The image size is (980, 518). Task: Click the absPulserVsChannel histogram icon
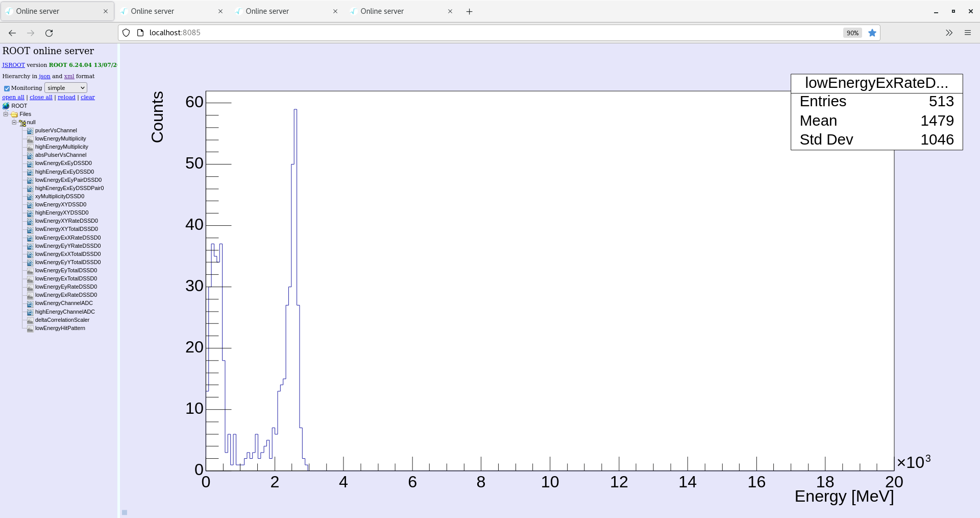[x=30, y=155]
